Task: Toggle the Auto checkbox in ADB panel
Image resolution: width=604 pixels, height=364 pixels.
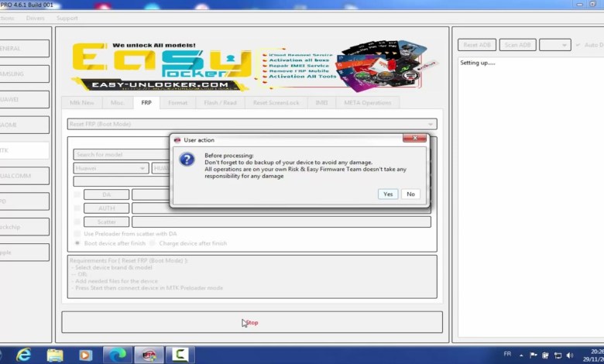Action: pyautogui.click(x=578, y=45)
